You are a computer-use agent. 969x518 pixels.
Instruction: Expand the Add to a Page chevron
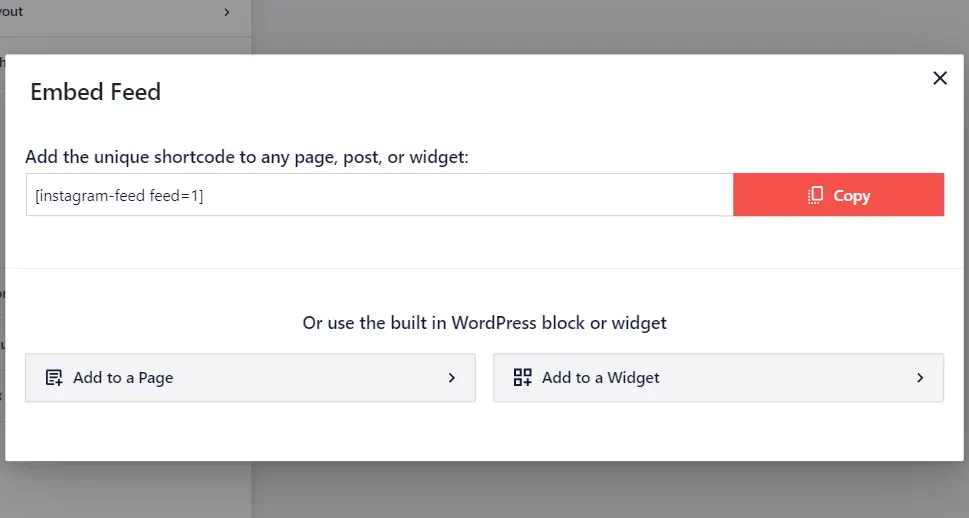pos(452,378)
